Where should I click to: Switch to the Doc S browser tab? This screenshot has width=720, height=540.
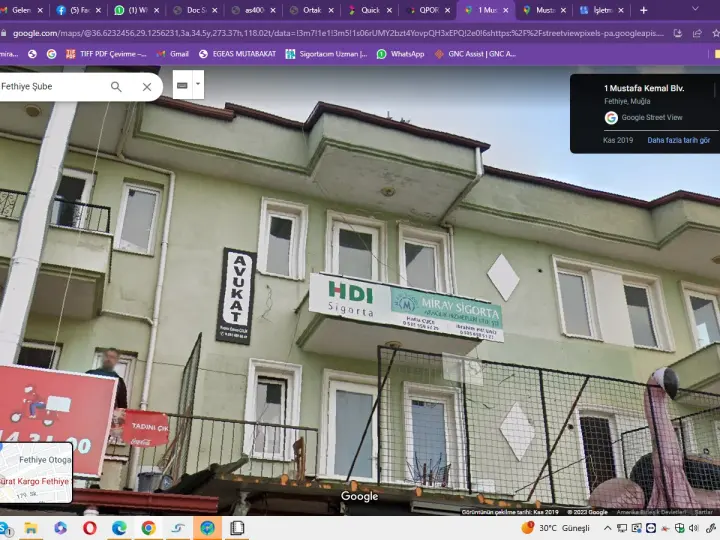[195, 10]
